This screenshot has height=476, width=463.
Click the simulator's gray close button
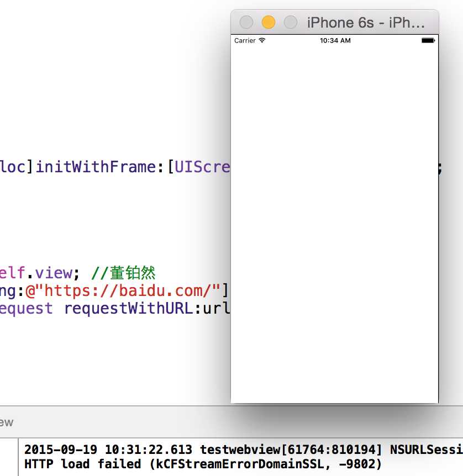coord(246,22)
